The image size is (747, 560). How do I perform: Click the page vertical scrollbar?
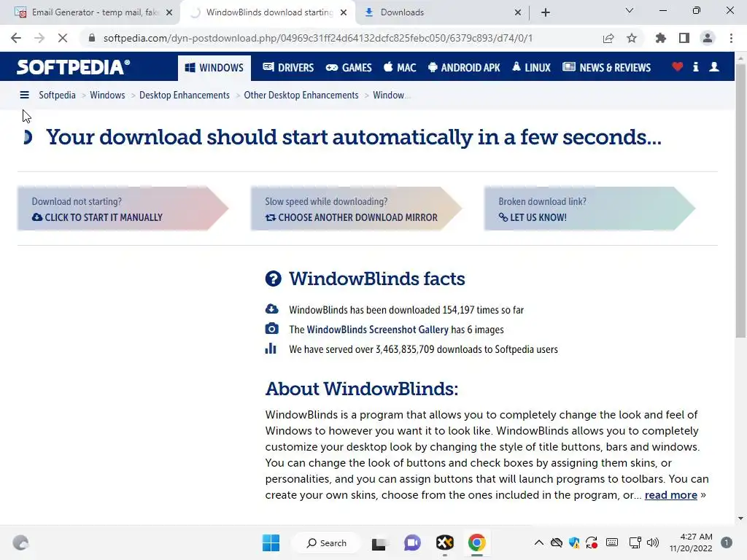pyautogui.click(x=740, y=200)
